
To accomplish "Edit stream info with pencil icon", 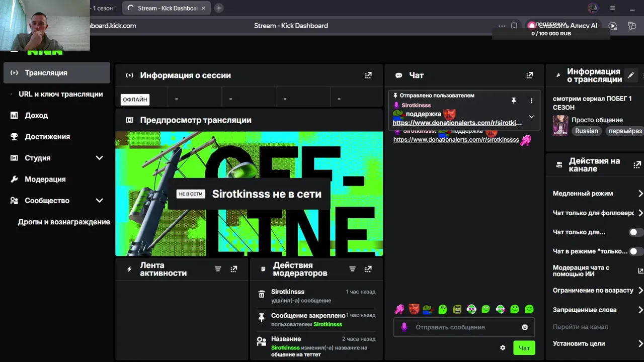I will click(x=630, y=75).
